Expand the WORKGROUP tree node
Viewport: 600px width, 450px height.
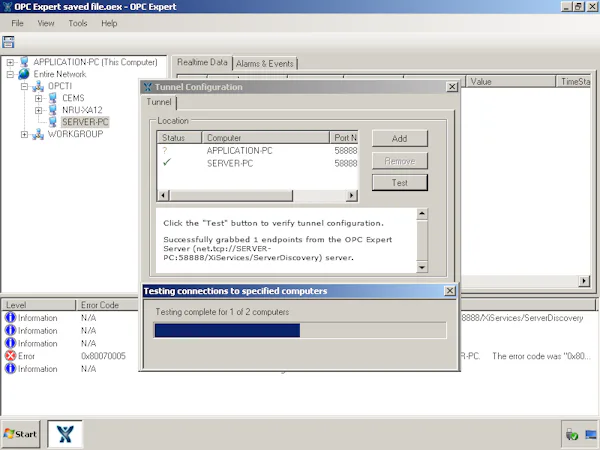pos(24,134)
